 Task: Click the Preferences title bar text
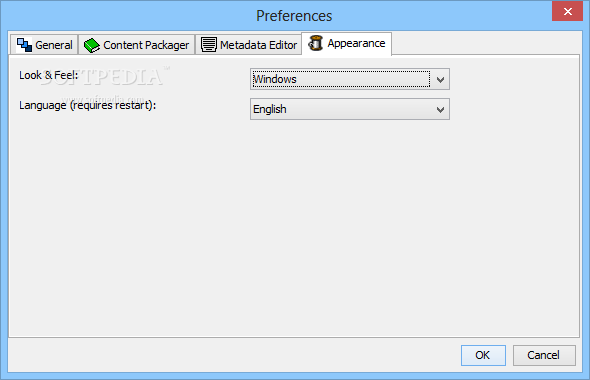click(294, 16)
